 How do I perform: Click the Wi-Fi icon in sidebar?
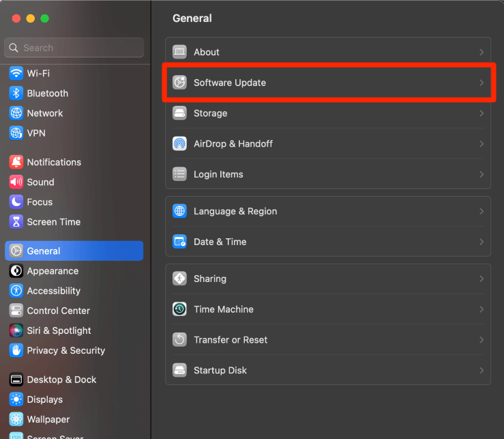click(x=16, y=73)
